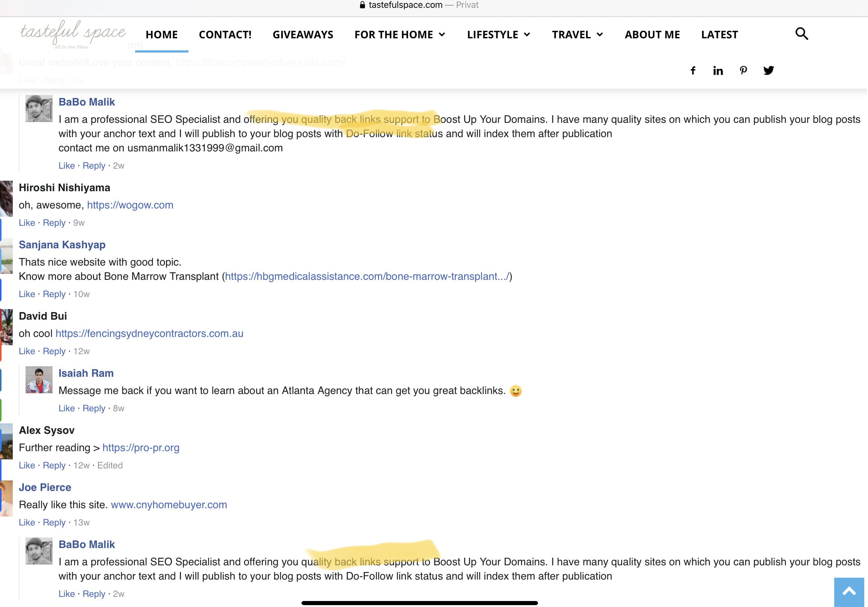Open the Joe Pierce profile name

pyautogui.click(x=45, y=488)
